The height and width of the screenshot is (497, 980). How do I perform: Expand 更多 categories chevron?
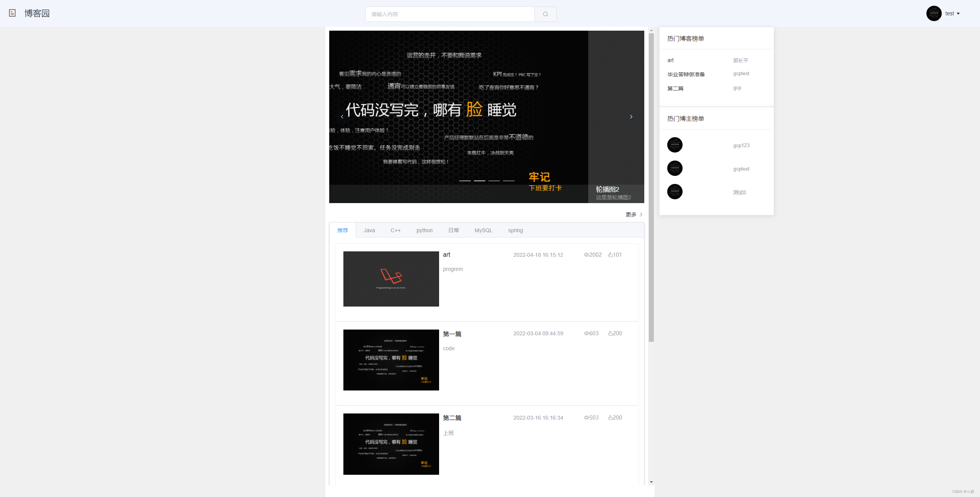[x=641, y=215]
